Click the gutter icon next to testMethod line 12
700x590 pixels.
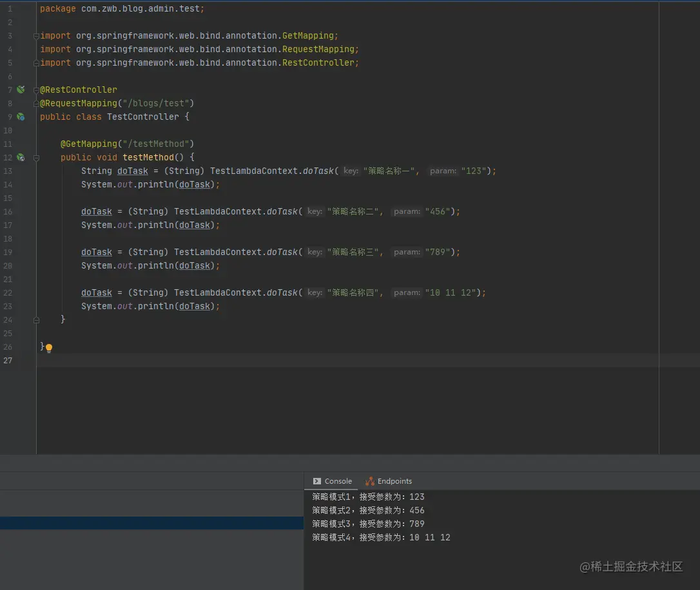tap(21, 157)
